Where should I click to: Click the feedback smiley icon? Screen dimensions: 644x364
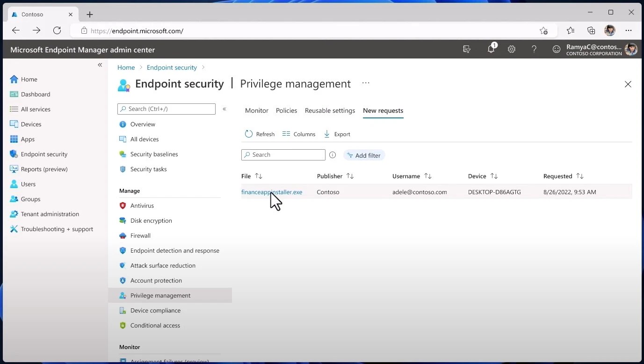point(556,49)
